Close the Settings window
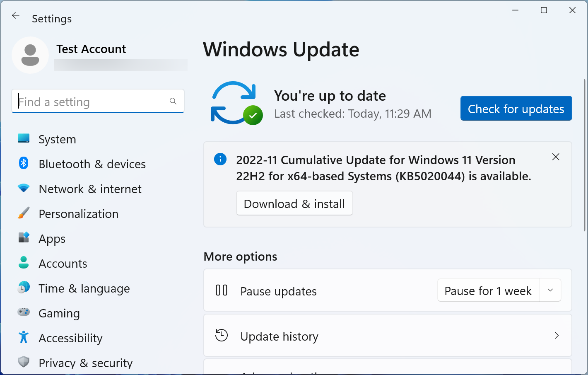This screenshot has height=375, width=588. pyautogui.click(x=573, y=10)
